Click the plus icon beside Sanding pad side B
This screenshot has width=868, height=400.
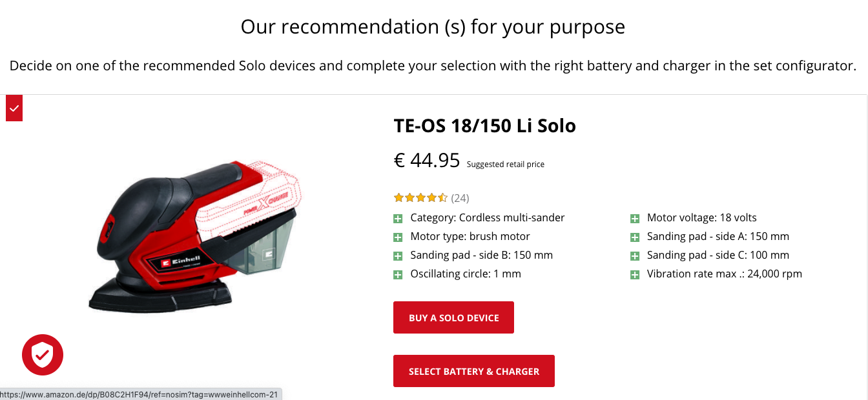click(398, 255)
